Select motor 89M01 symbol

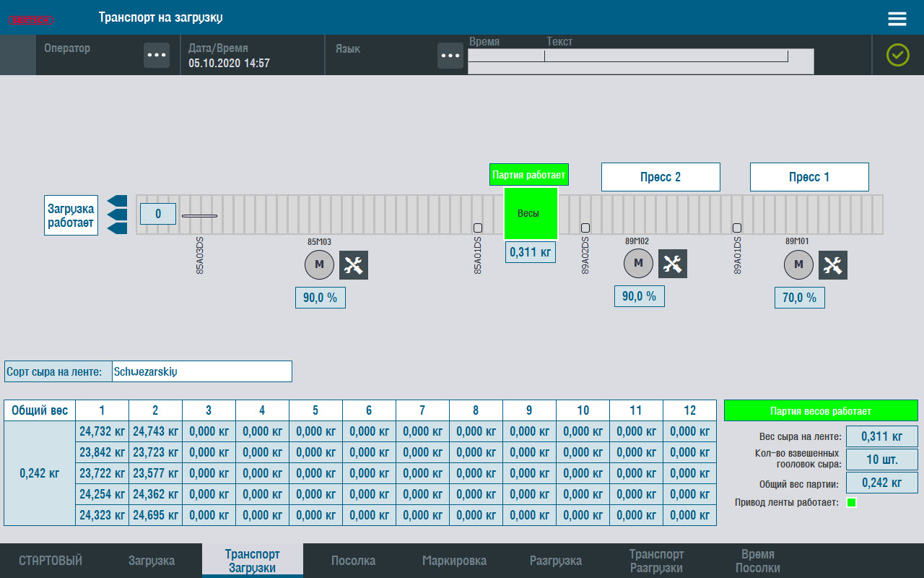point(798,265)
